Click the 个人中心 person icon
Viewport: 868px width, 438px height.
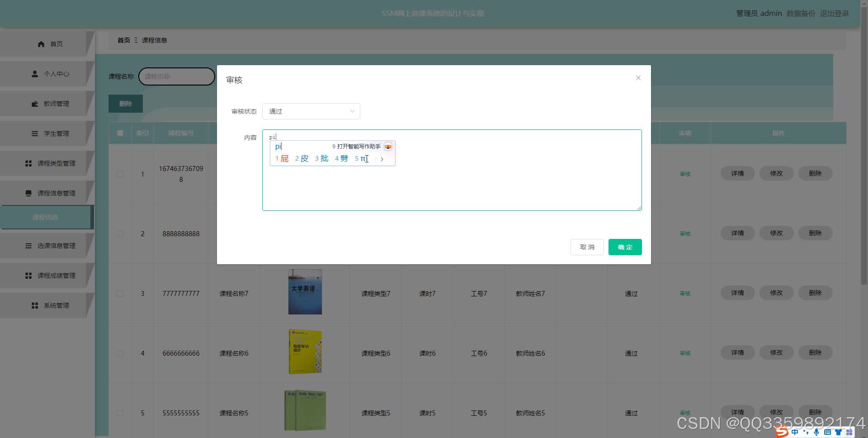[x=35, y=74]
